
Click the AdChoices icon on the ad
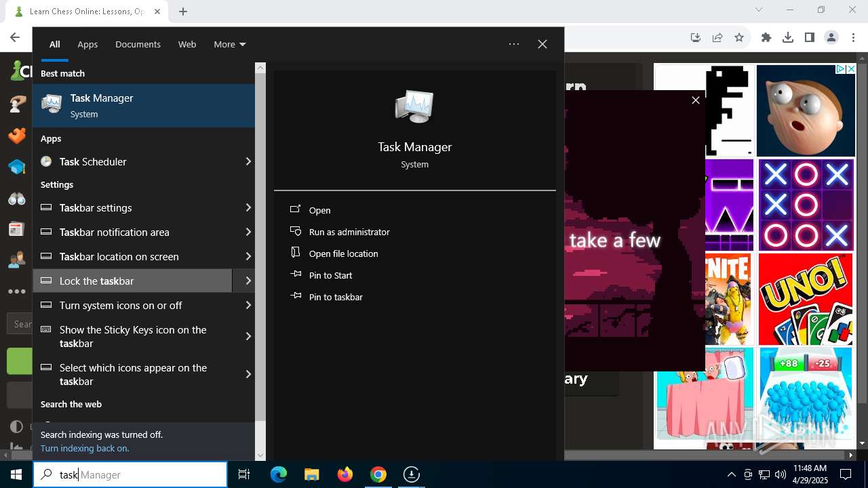pyautogui.click(x=840, y=69)
